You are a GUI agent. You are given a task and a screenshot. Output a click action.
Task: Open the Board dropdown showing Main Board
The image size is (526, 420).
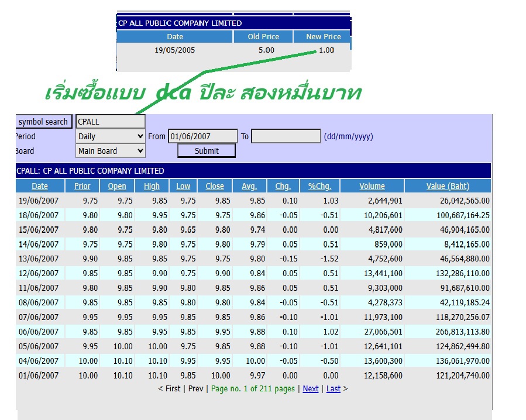[111, 151]
